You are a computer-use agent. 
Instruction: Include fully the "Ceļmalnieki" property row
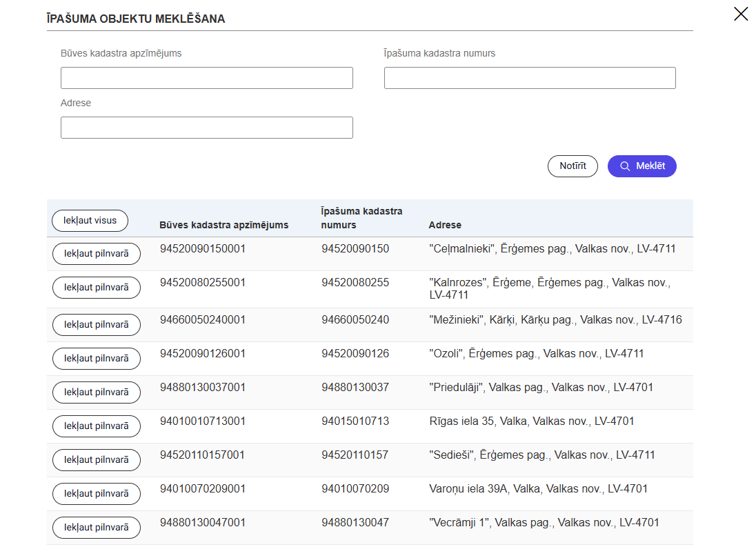click(97, 254)
